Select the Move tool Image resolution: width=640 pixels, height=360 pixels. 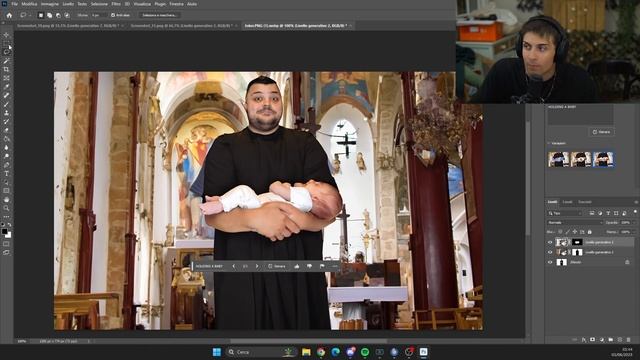click(x=6, y=35)
